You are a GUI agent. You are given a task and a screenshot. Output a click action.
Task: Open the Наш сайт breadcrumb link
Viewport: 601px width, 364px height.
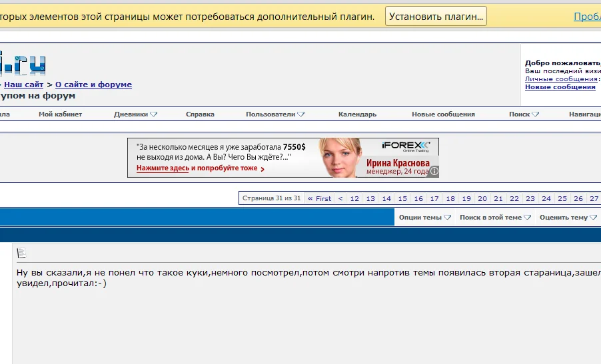(x=23, y=85)
